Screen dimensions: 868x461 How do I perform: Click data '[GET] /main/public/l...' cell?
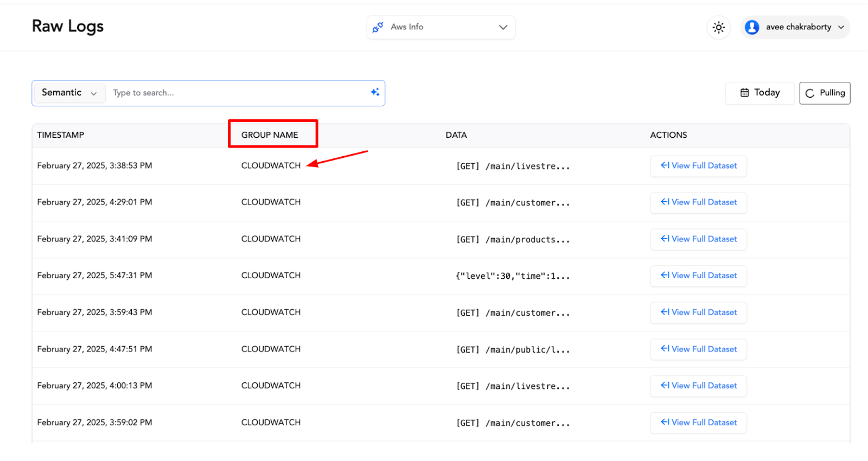pos(513,350)
